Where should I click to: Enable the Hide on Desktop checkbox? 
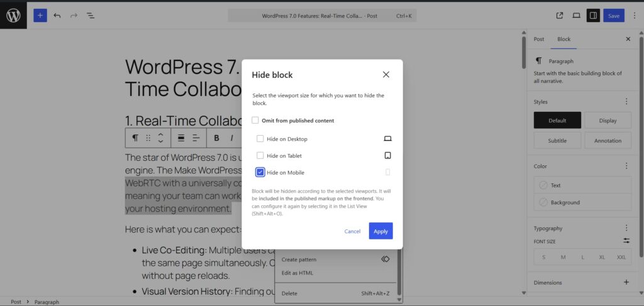click(260, 139)
